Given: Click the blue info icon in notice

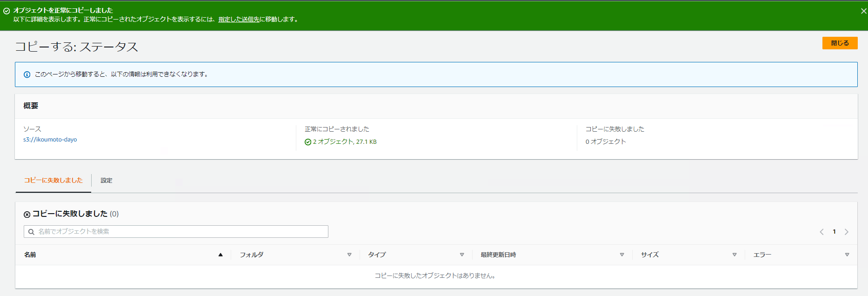Looking at the screenshot, I should point(27,74).
